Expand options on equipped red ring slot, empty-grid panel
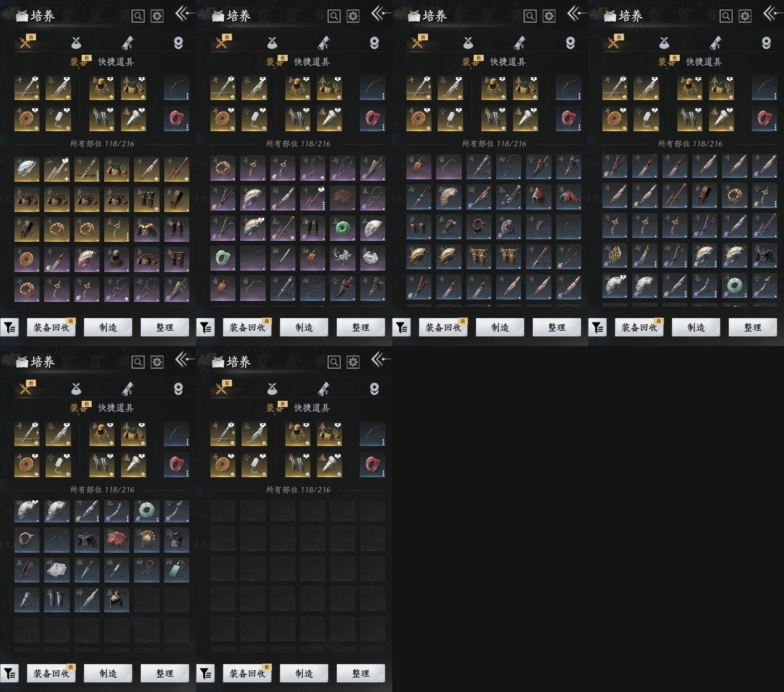This screenshot has height=692, width=784. [383, 473]
